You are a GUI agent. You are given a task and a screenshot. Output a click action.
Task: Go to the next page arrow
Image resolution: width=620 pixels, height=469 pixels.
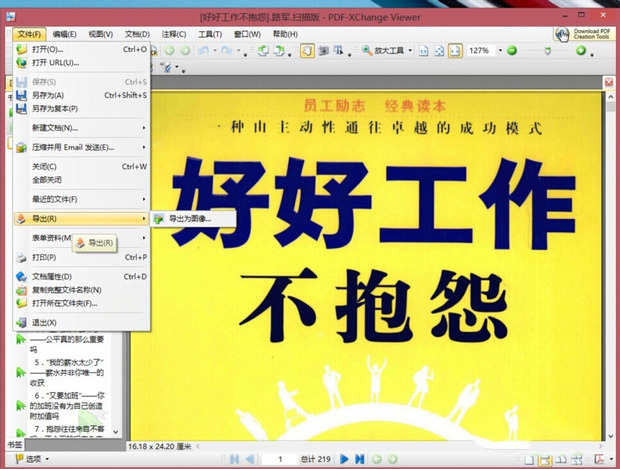(x=344, y=459)
